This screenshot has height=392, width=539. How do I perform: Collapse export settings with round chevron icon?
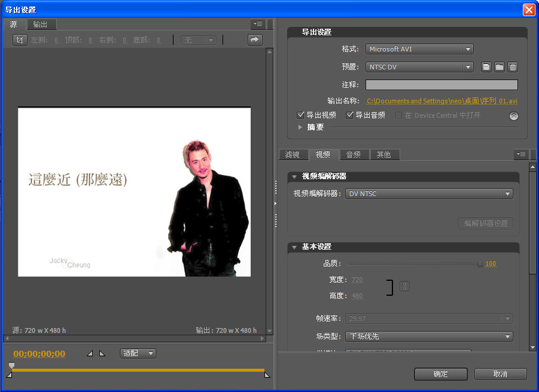[513, 116]
